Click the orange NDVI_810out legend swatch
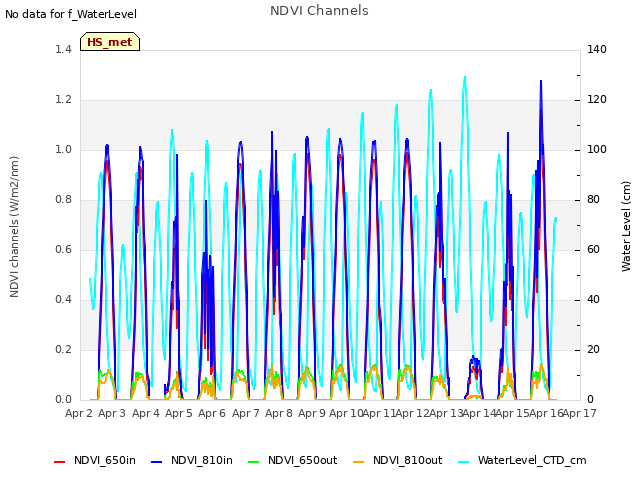The image size is (640, 480). coord(358,462)
